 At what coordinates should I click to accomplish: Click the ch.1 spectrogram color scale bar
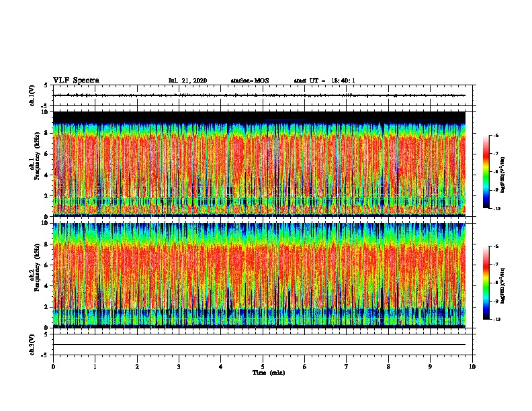[486, 172]
